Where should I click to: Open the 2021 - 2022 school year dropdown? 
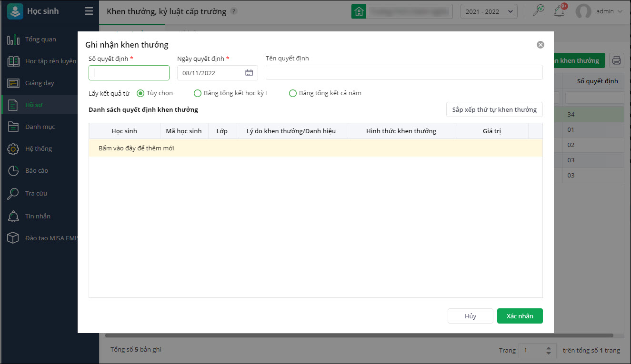click(x=489, y=11)
